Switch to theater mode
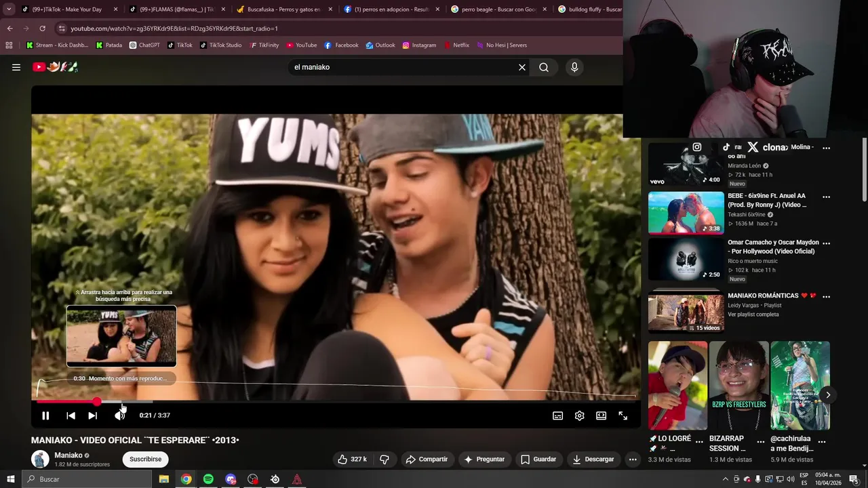The width and height of the screenshot is (868, 488). coord(601,415)
